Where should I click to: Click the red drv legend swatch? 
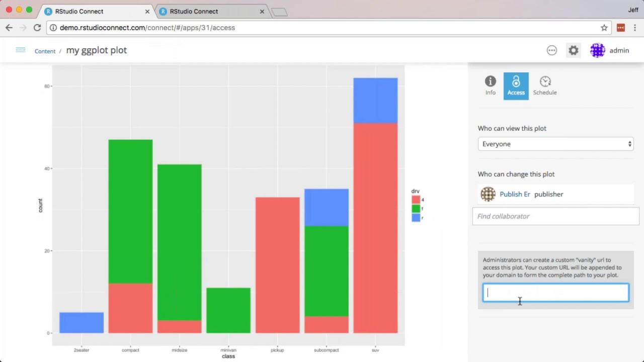tap(416, 200)
